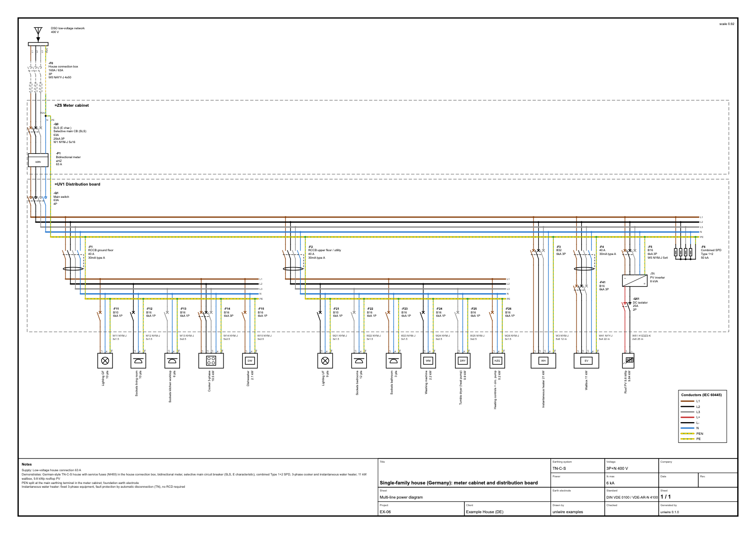Viewport: 756px width, 534px height.
Task: Select the 'TN-C-S' earthing system value
Action: (559, 468)
